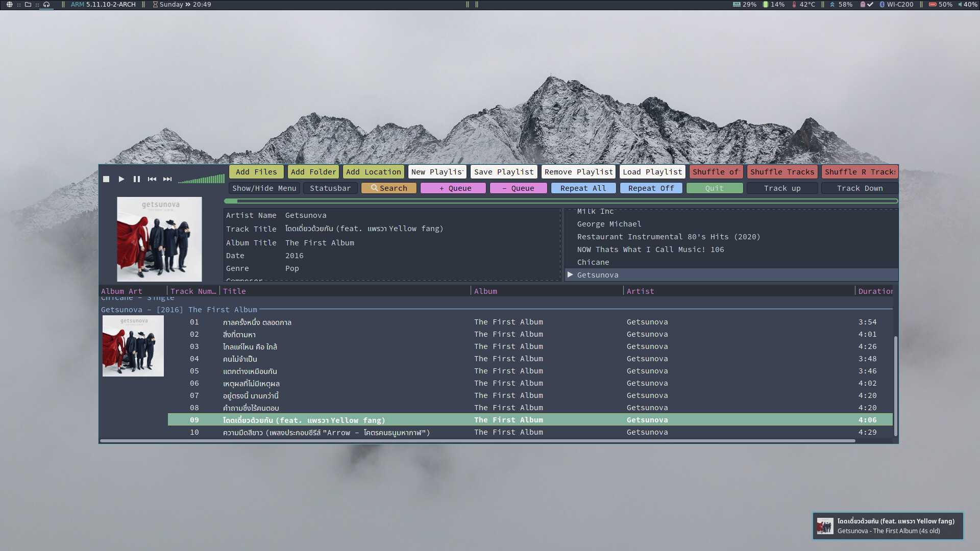Skip to the previous track icon
The image size is (980, 551).
pos(152,179)
